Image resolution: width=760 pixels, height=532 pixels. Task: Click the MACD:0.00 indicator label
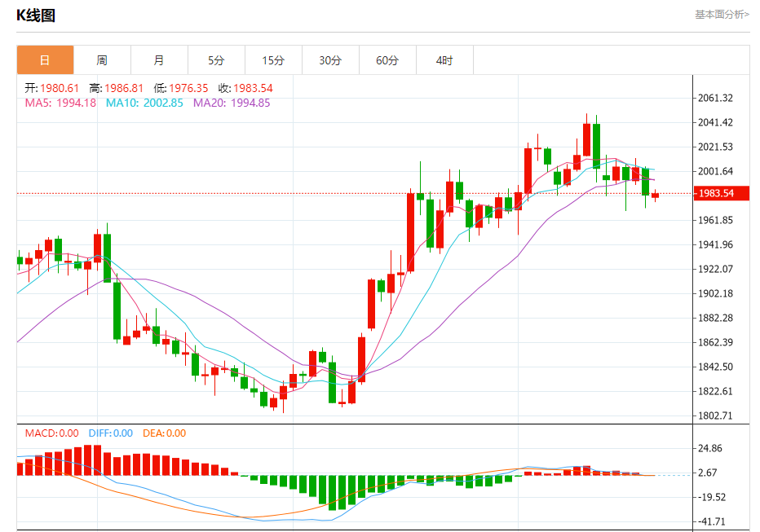click(52, 433)
